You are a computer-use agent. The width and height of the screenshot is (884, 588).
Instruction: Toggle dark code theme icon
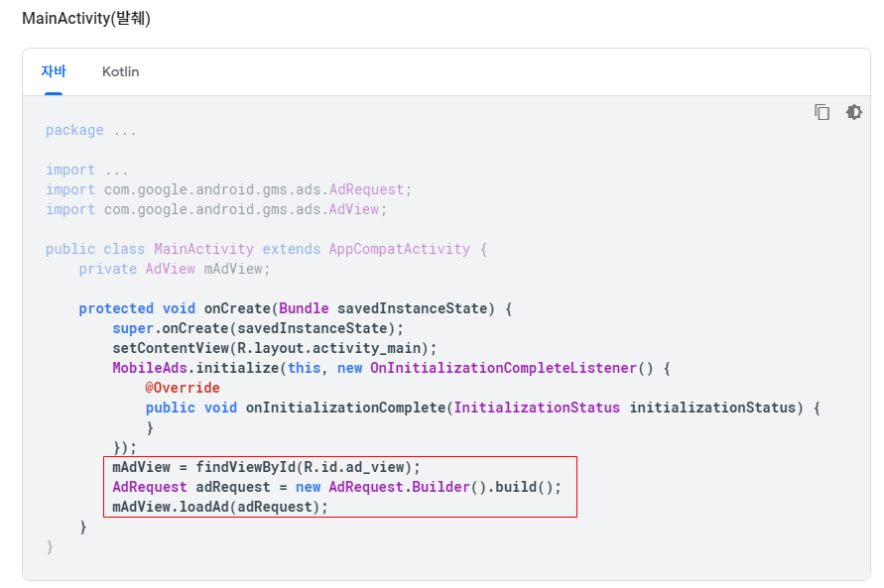pyautogui.click(x=853, y=112)
